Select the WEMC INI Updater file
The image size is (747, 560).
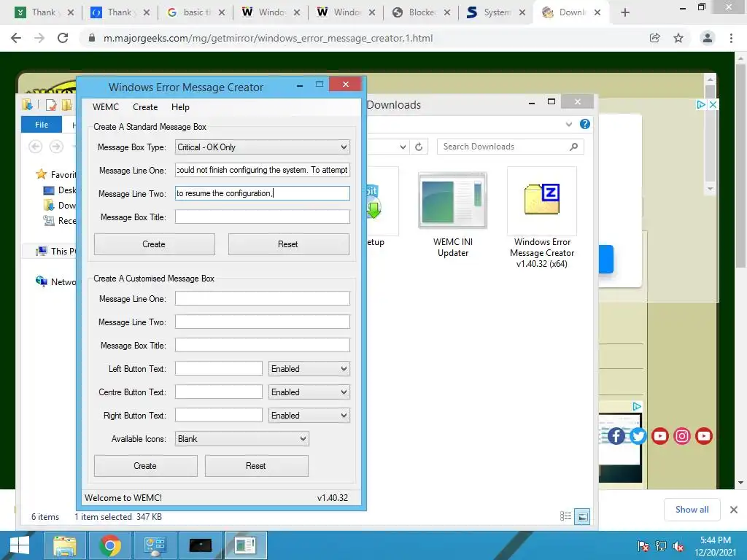tap(452, 215)
